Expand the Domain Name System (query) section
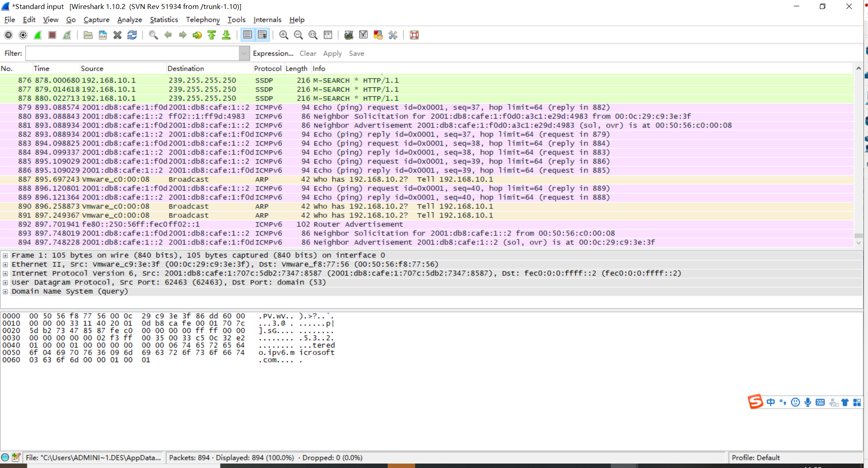 (x=5, y=292)
